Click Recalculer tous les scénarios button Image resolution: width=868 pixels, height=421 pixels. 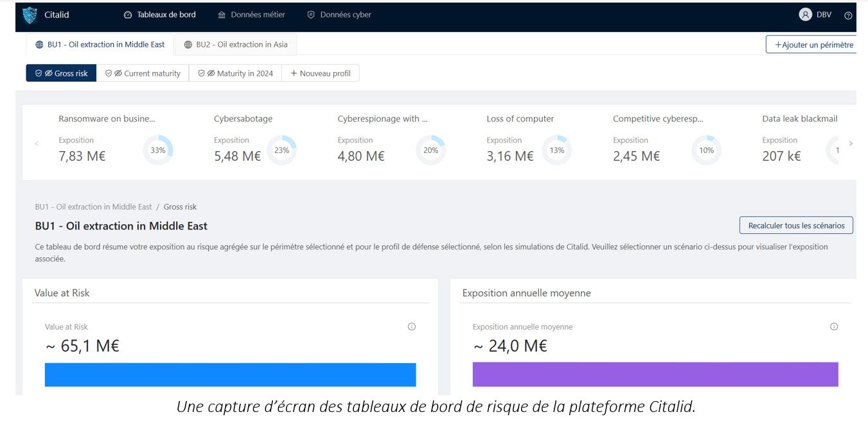point(796,226)
